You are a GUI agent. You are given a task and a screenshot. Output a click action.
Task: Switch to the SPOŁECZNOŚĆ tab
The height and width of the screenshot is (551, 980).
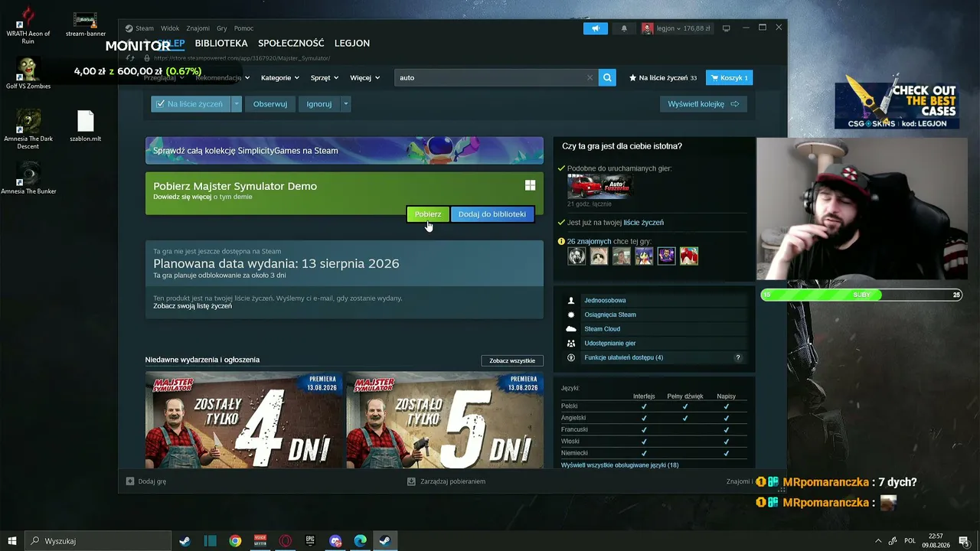291,44
